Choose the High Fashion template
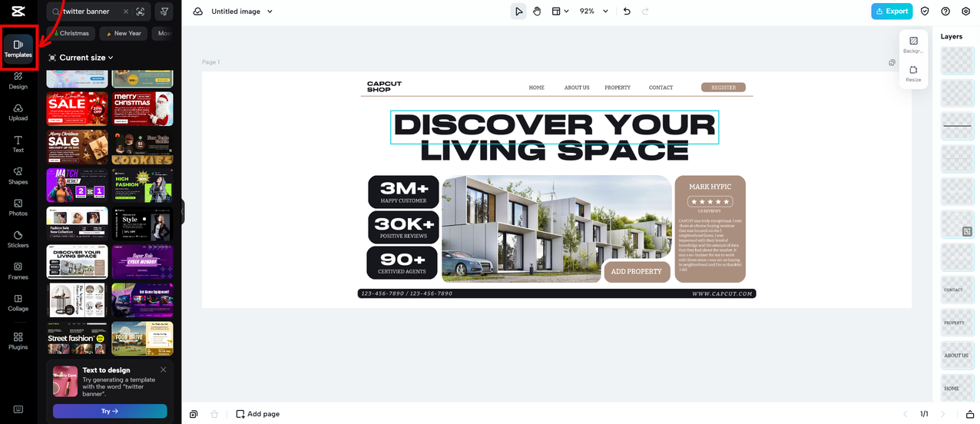980x424 pixels. coord(143,185)
